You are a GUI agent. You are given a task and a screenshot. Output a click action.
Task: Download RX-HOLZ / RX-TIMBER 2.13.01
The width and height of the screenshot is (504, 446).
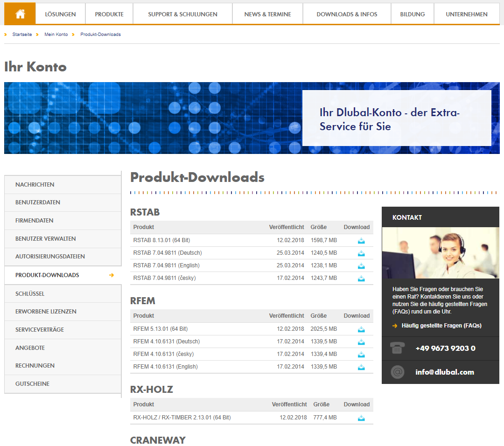(361, 418)
